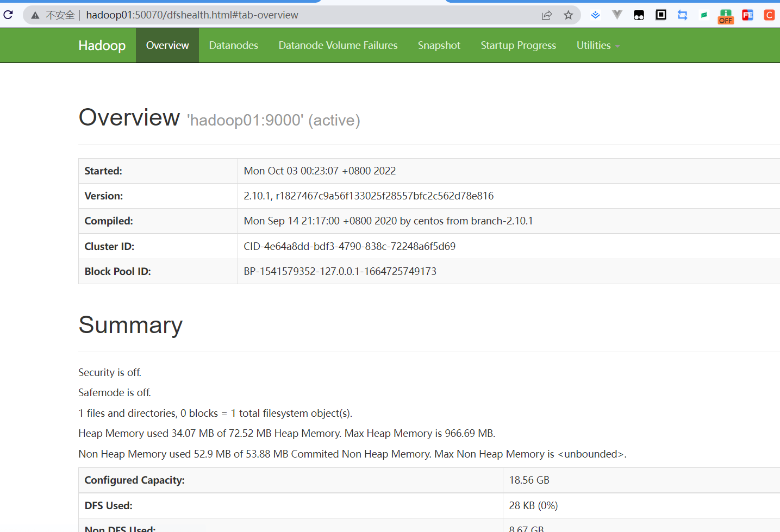
Task: Bookmark this page with the star icon
Action: click(568, 15)
